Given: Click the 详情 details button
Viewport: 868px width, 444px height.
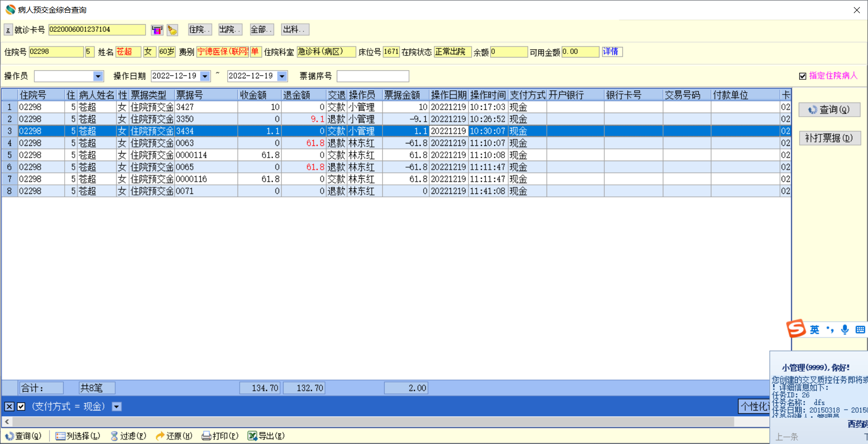Looking at the screenshot, I should 612,52.
